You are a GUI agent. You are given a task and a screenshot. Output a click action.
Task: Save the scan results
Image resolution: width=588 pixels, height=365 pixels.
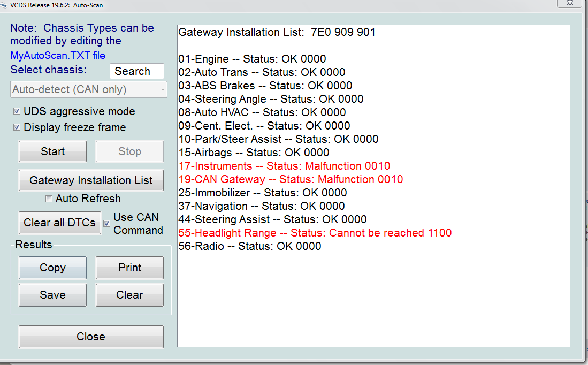pos(52,295)
